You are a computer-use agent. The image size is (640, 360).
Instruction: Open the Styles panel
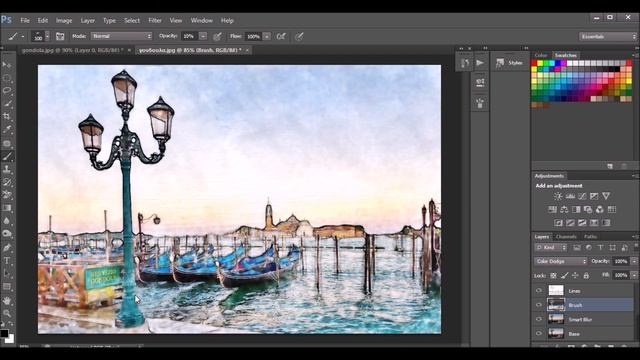(x=510, y=63)
